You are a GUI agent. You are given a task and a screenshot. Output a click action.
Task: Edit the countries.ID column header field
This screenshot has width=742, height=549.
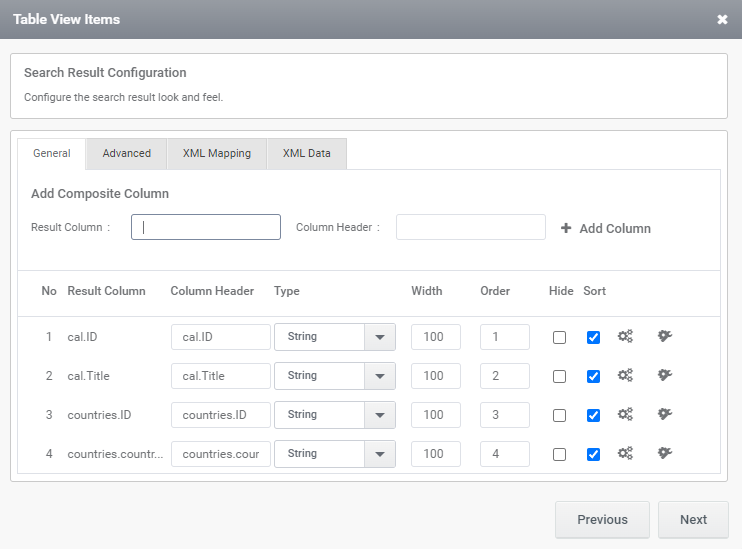(221, 415)
